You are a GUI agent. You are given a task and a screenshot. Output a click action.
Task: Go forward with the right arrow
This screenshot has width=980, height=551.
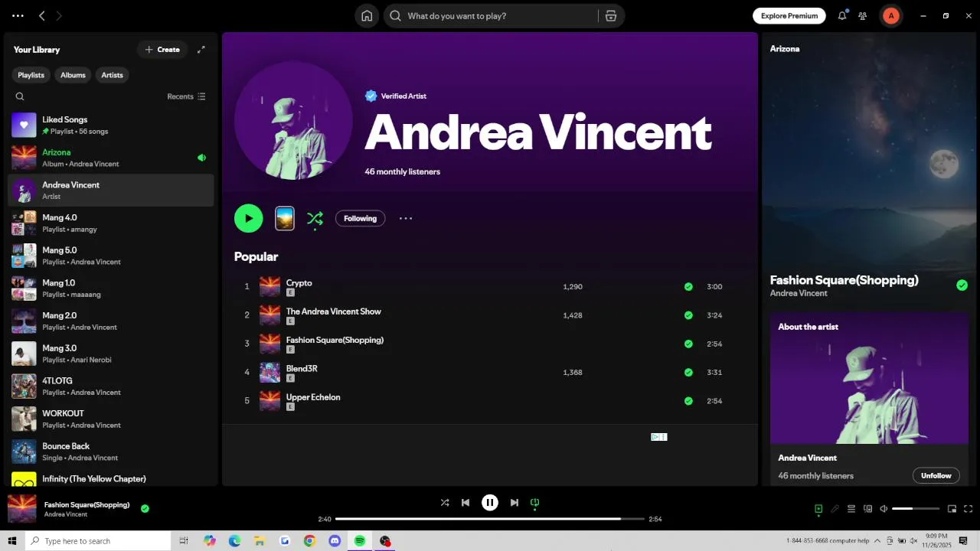(59, 15)
